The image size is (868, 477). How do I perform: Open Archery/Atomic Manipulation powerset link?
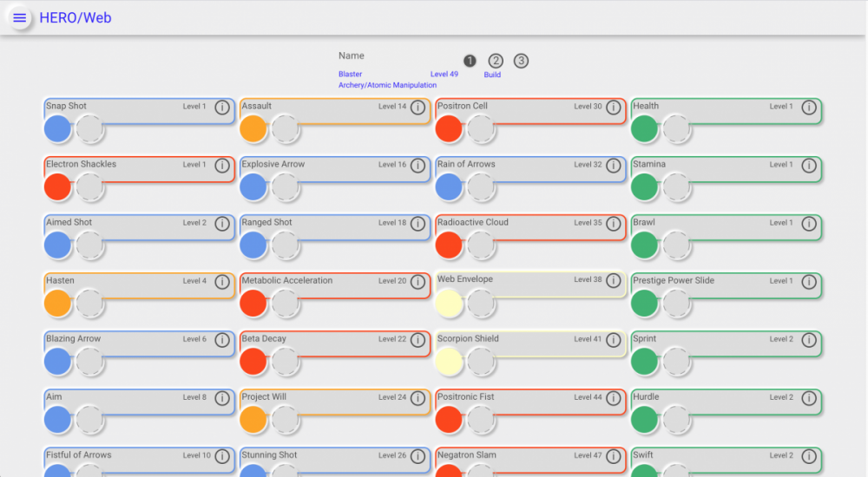coord(387,85)
